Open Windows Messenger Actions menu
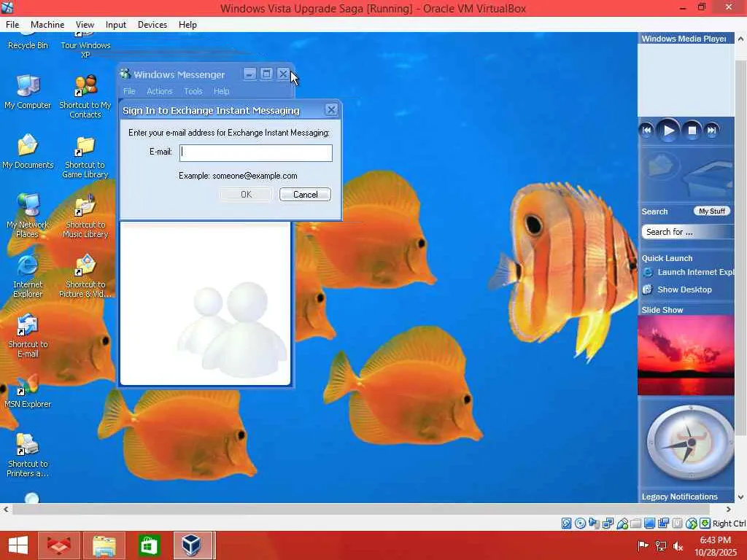Screen dimensions: 747x560 (159, 91)
